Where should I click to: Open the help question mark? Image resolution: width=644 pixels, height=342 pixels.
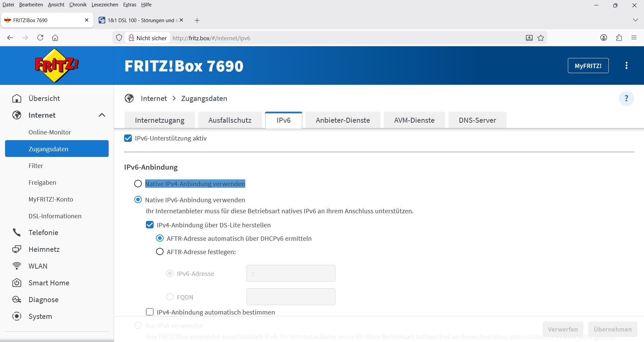[x=626, y=98]
